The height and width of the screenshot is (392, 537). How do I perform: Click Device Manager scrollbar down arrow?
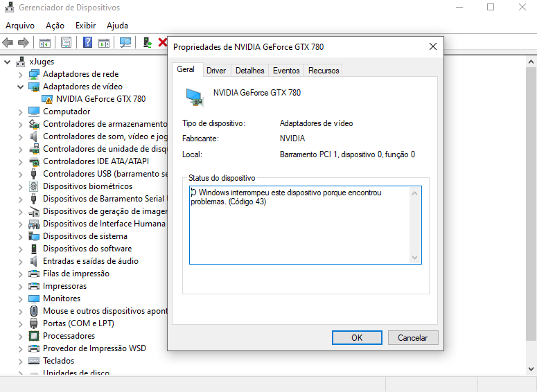tap(531, 369)
